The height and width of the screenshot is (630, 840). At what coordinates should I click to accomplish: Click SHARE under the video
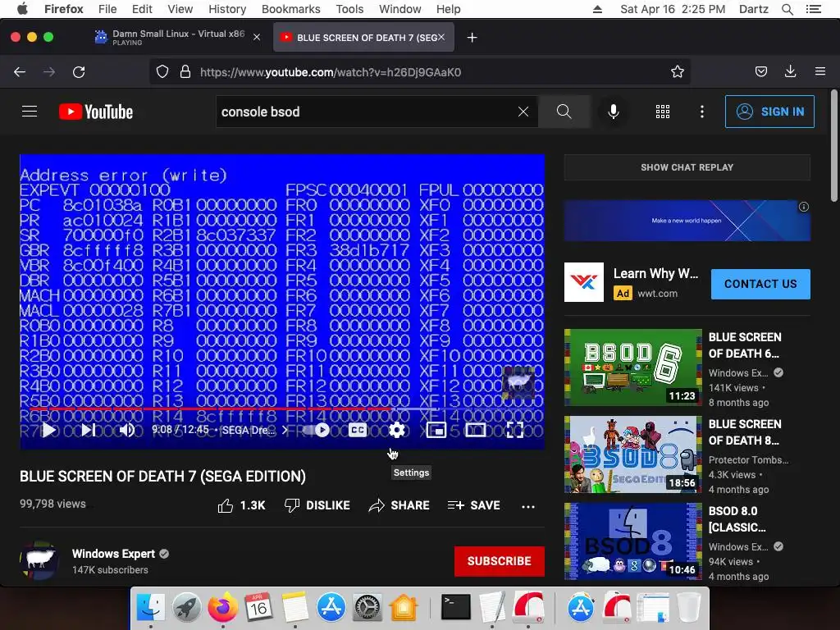(x=399, y=505)
